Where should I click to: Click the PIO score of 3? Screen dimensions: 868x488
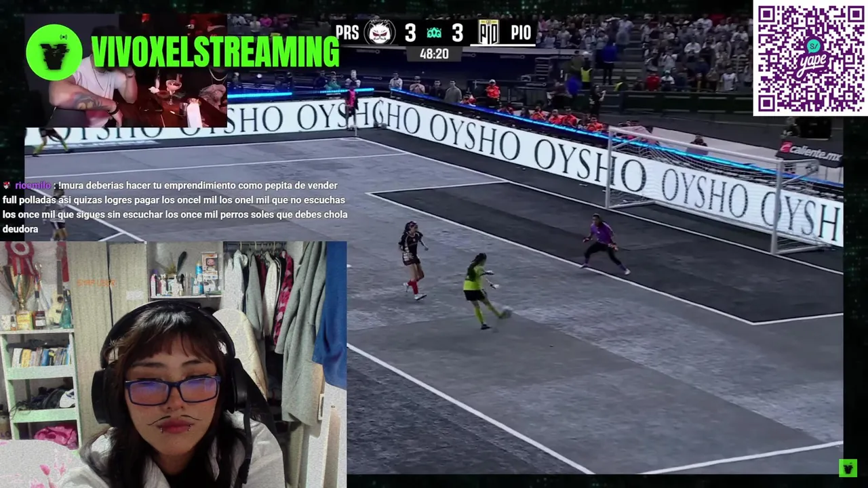458,33
